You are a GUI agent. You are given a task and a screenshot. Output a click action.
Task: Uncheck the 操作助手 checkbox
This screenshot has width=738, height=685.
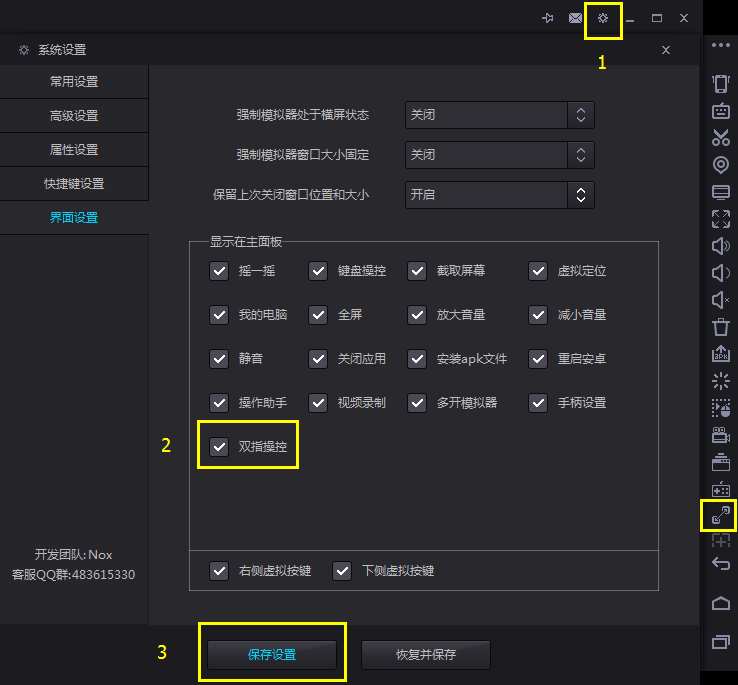(219, 403)
